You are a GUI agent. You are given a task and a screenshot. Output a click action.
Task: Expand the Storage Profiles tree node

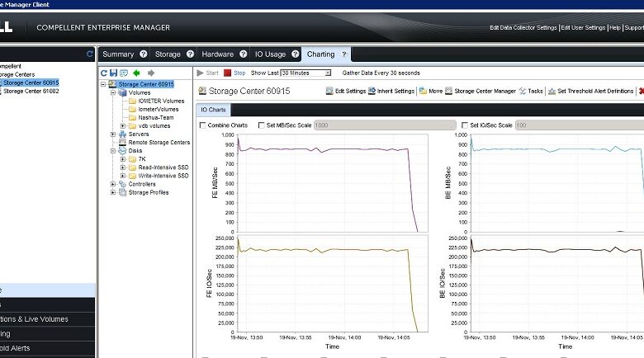point(113,192)
